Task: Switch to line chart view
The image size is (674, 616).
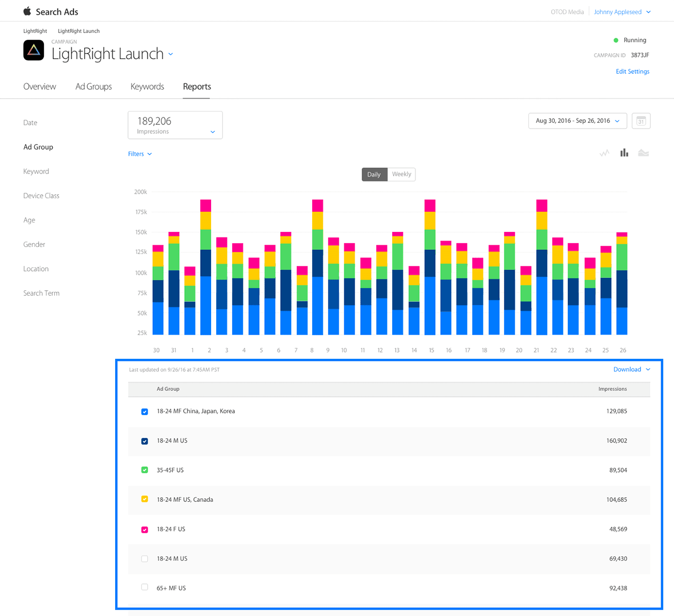Action: [x=604, y=153]
